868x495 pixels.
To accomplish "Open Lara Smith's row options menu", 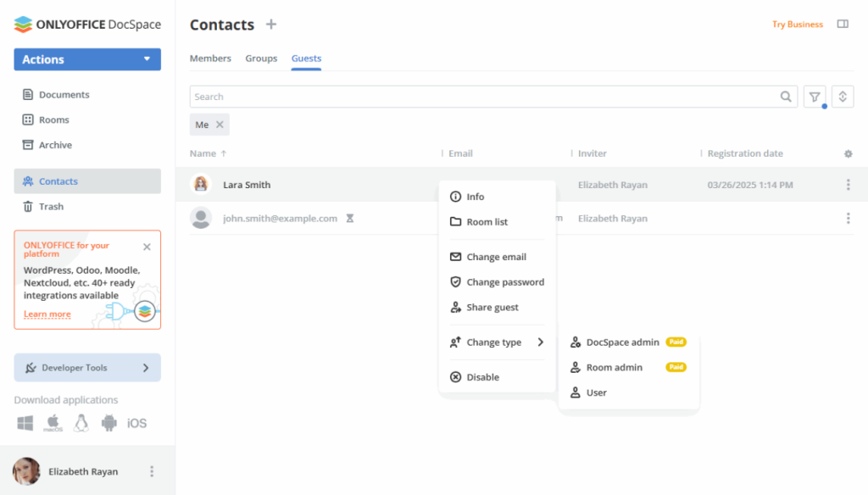I will (x=848, y=184).
